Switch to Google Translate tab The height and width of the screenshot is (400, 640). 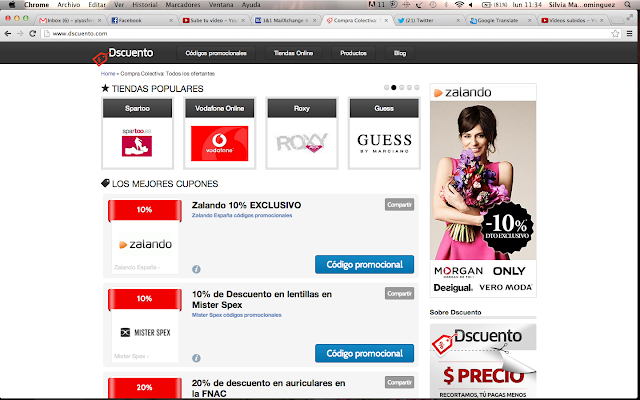[500, 20]
